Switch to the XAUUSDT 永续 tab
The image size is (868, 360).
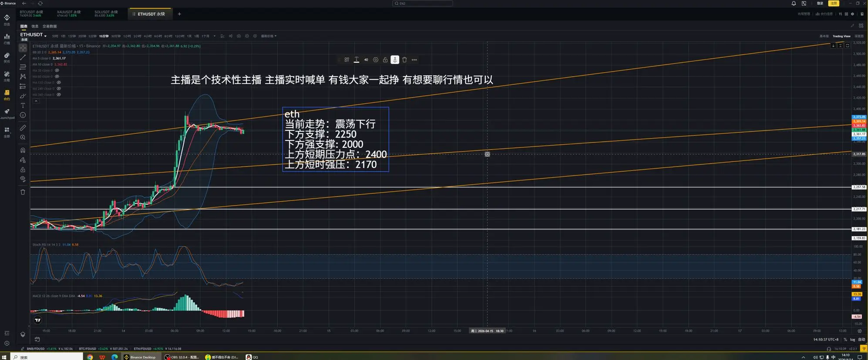[x=69, y=14]
